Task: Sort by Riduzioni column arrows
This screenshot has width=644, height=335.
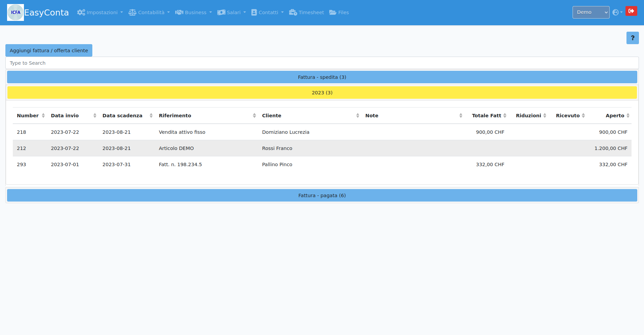Action: 545,116
